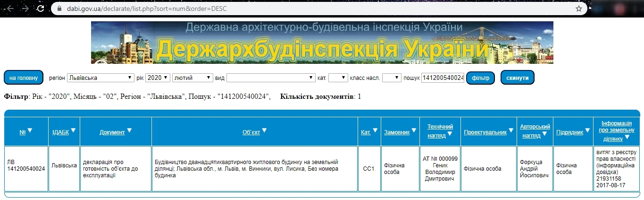This screenshot has width=644, height=200.
Task: Sort by ІДАБК column arrow icon
Action: [73, 130]
